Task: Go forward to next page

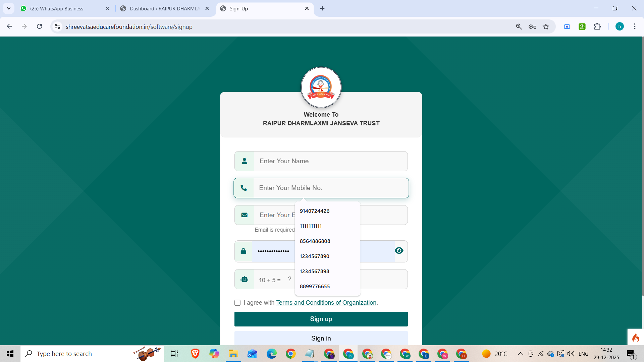Action: pyautogui.click(x=24, y=26)
